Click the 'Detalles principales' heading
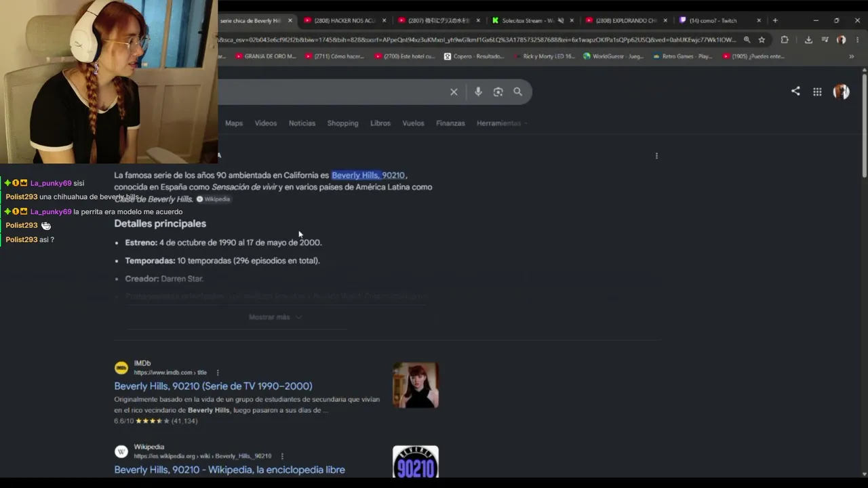This screenshot has height=488, width=868. click(160, 224)
